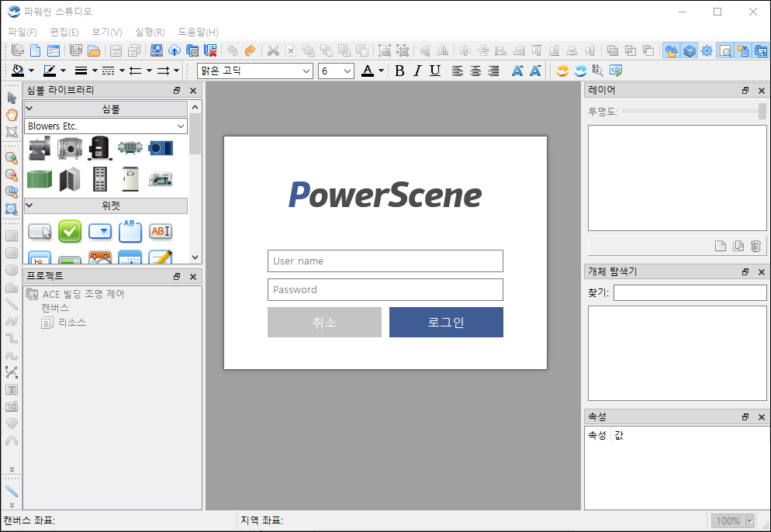The height and width of the screenshot is (532, 771).
Task: Click the orange redo arrow
Action: 250,50
